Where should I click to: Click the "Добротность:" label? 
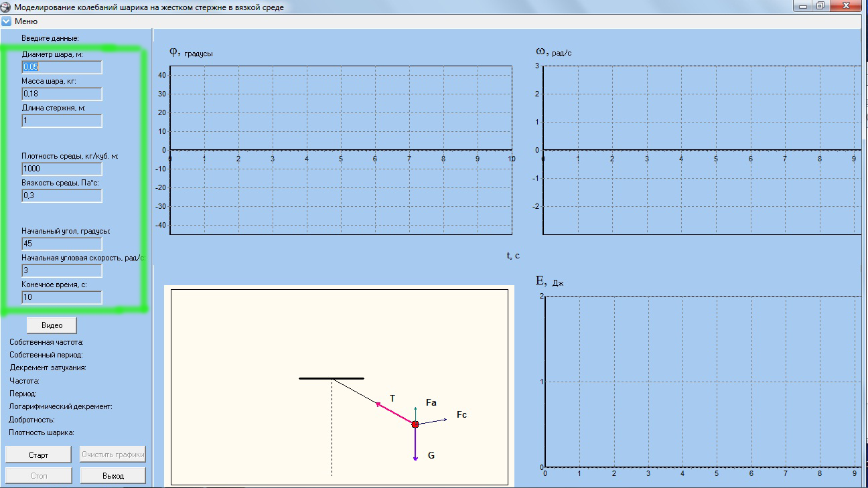(32, 420)
